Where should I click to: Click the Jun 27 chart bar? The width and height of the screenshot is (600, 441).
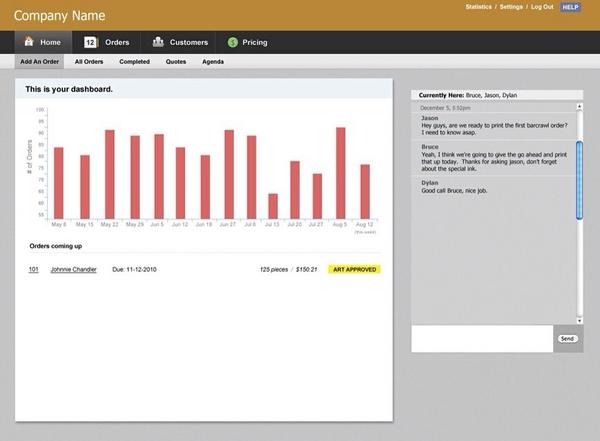point(229,175)
